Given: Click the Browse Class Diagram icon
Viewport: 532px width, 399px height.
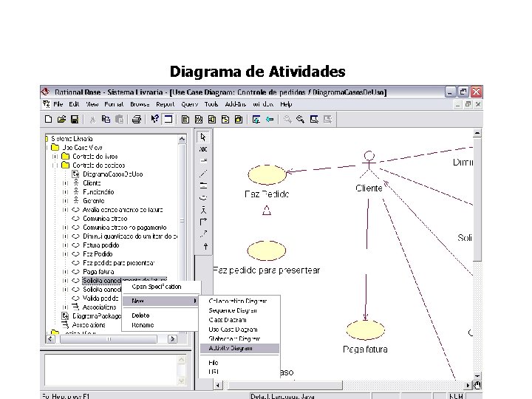Looking at the screenshot, I should (185, 120).
